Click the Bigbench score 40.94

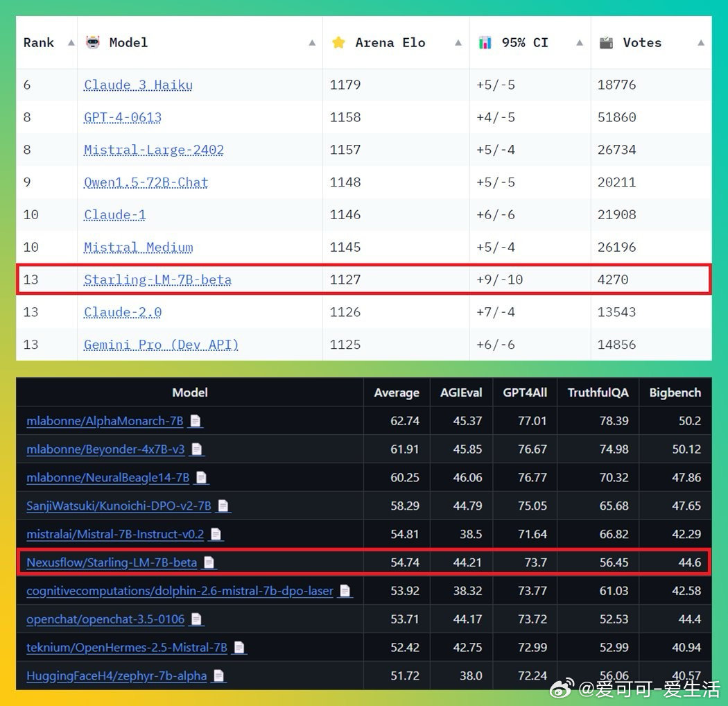[x=686, y=648]
